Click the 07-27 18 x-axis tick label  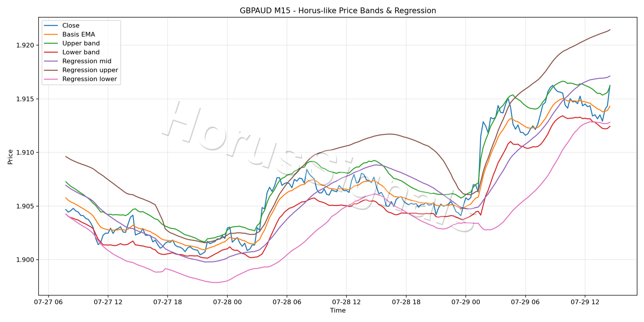(167, 302)
